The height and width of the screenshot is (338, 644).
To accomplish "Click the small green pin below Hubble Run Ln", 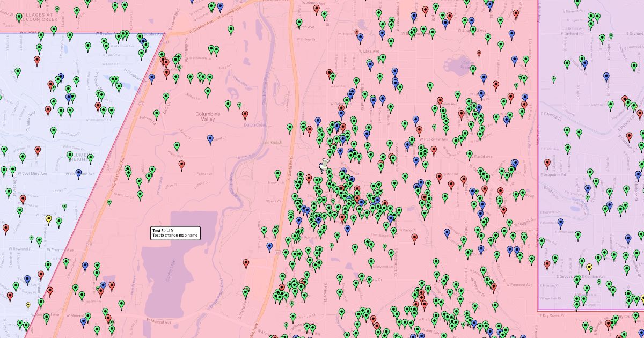I will (109, 203).
